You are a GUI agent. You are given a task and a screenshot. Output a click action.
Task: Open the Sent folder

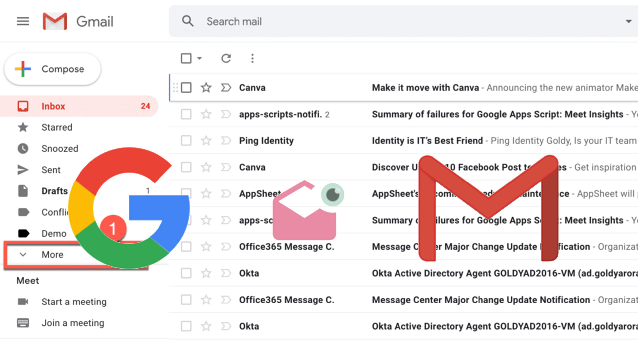point(51,170)
